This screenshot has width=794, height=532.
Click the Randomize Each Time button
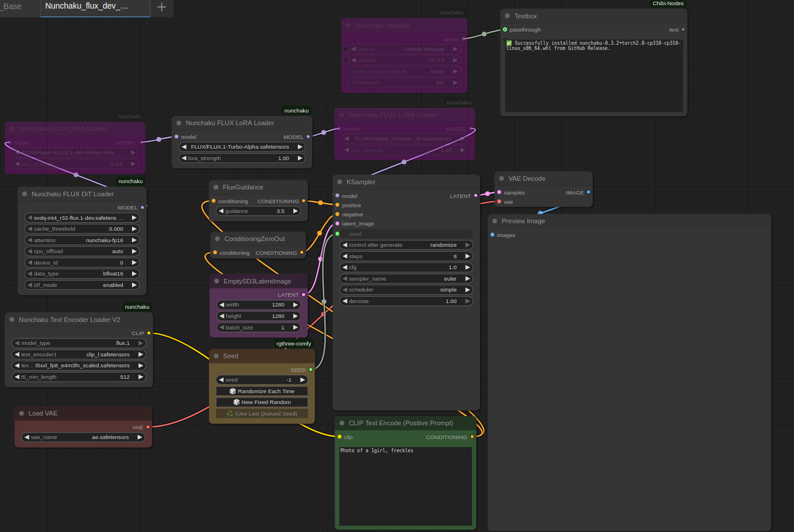coord(262,391)
